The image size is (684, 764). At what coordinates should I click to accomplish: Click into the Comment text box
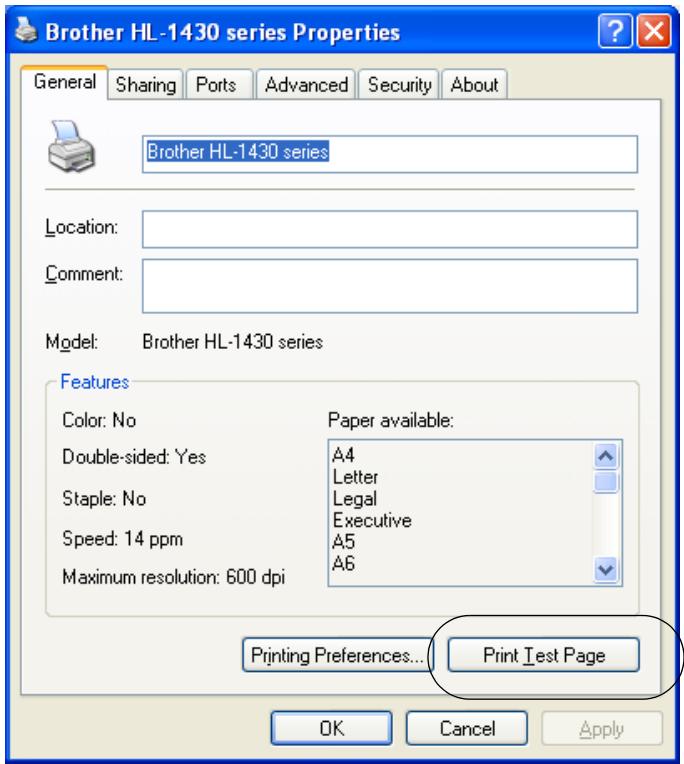point(390,286)
